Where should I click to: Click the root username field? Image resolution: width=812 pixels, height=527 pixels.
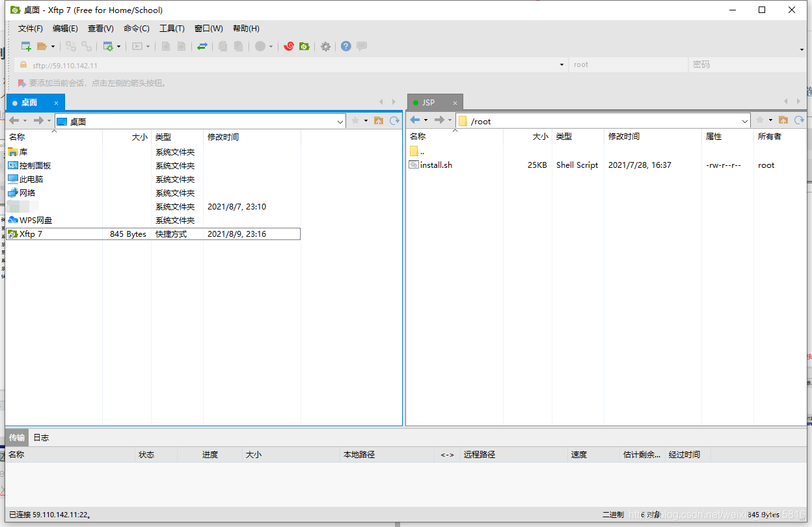(628, 65)
